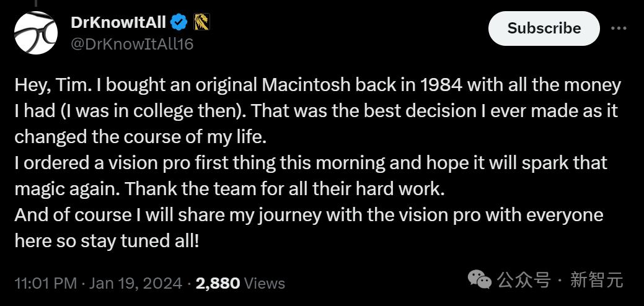Click the 新智元 watermark text
Viewport: 644px width, 306px height.
click(596, 280)
